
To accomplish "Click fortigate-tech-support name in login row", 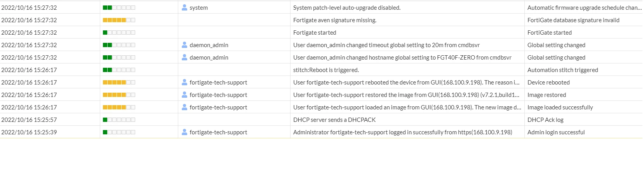I will (218, 132).
